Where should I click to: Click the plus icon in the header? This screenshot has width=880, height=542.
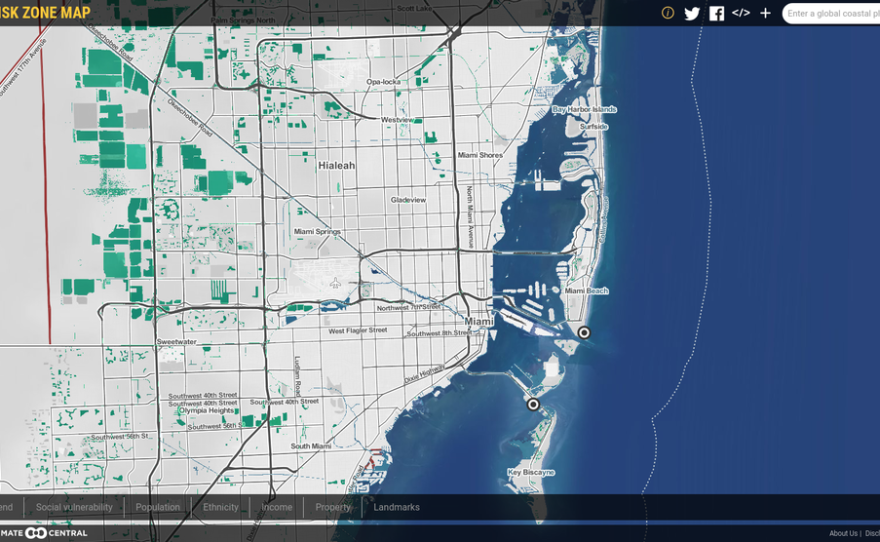[x=766, y=13]
